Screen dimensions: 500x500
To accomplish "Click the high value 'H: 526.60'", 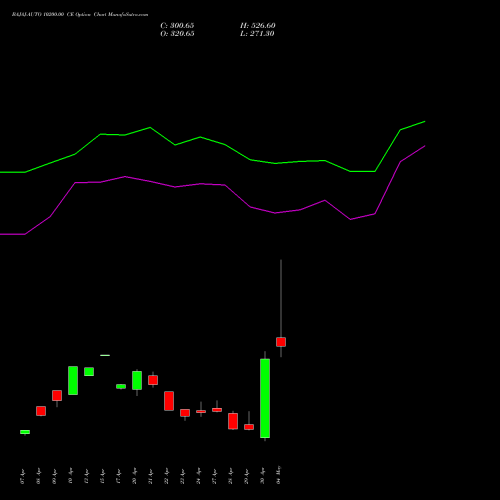I will (x=257, y=26).
